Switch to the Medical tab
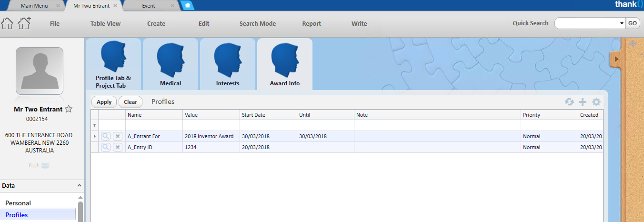The image size is (644, 222). click(171, 64)
